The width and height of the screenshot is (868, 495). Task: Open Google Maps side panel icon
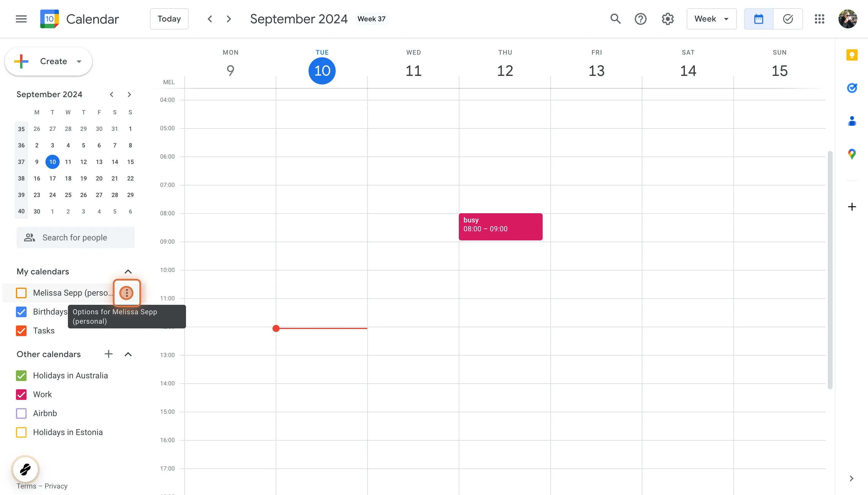click(852, 154)
